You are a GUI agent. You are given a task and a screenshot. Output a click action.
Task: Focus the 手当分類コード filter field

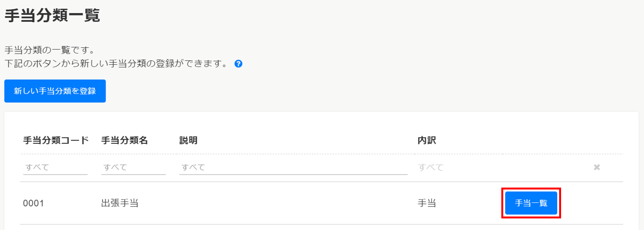point(55,167)
